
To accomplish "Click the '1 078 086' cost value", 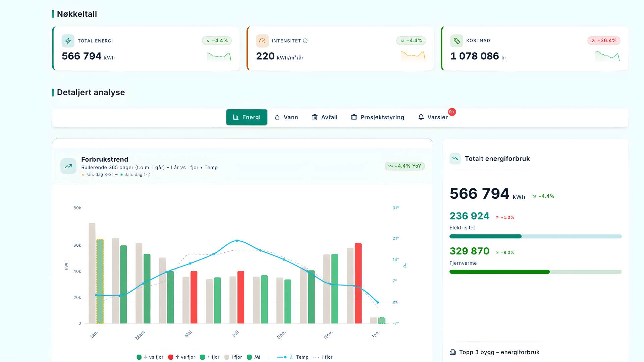I will (x=475, y=56).
